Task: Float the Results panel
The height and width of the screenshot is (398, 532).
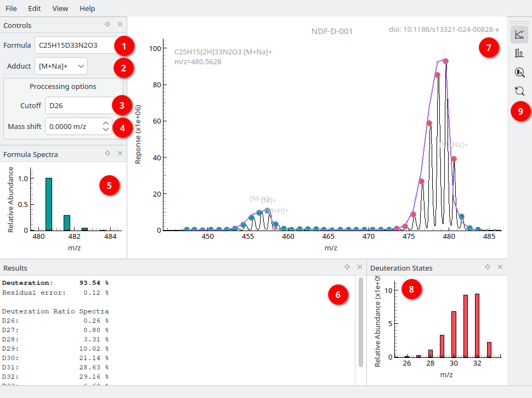Action: point(347,267)
